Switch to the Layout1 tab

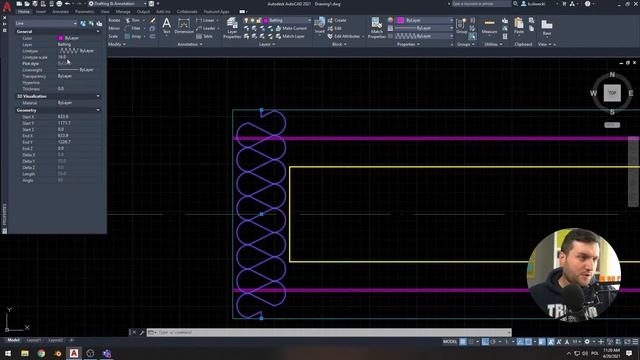33,340
